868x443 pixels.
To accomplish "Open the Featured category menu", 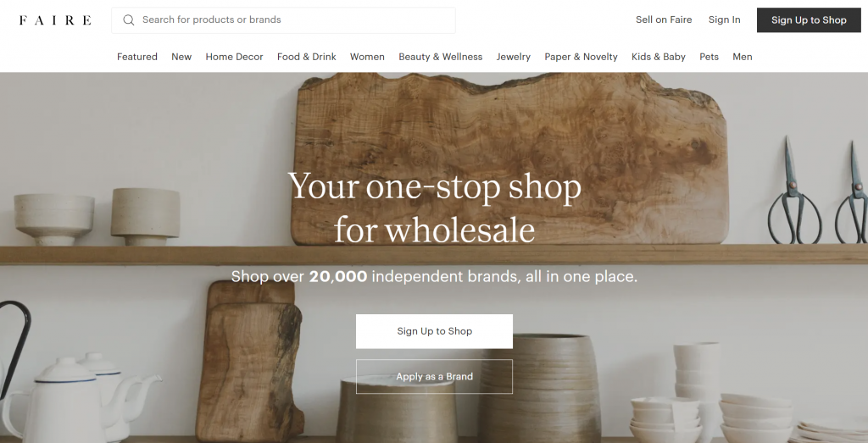I will [137, 57].
